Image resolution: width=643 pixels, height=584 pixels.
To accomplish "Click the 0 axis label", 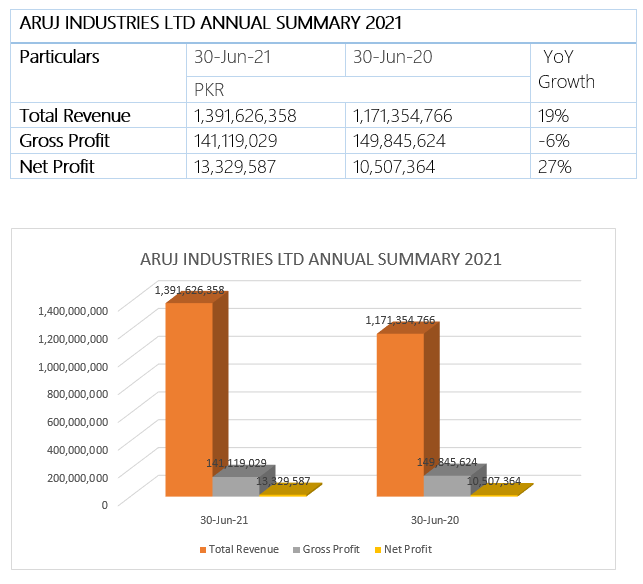I will point(105,505).
